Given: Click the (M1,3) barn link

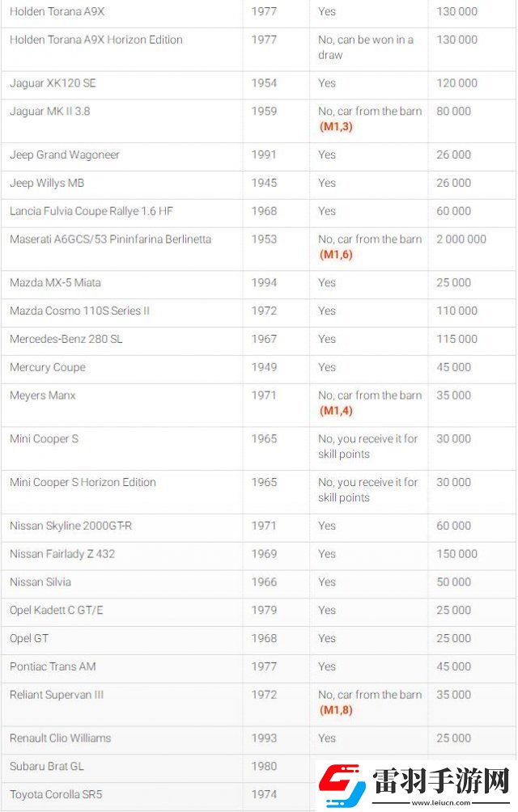Looking at the screenshot, I should pos(336,127).
